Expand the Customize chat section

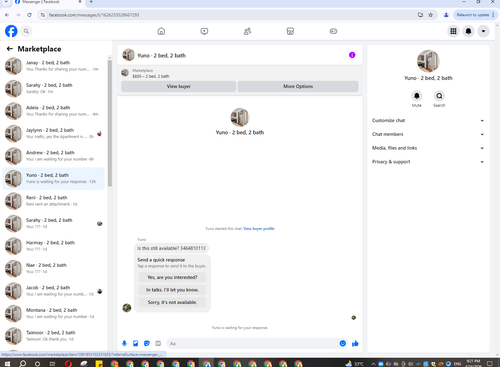pos(428,120)
